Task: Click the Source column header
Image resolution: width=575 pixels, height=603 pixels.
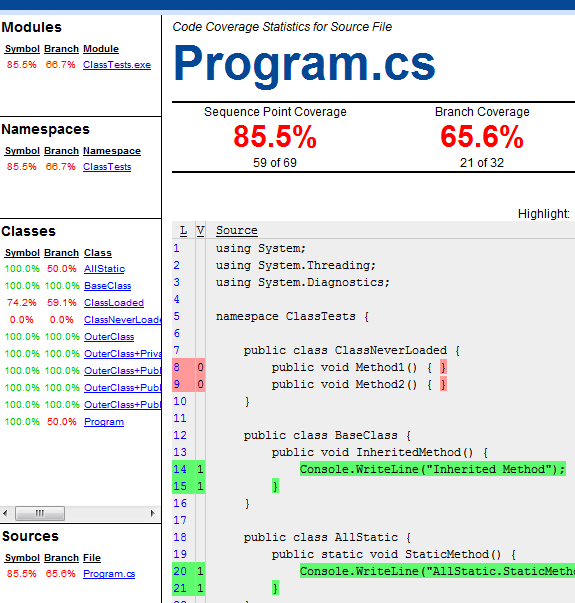Action: [x=237, y=230]
